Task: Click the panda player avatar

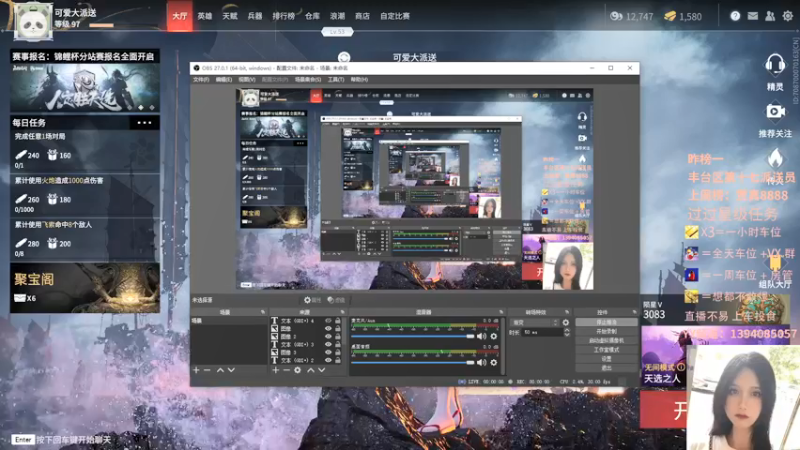Action: [x=33, y=21]
